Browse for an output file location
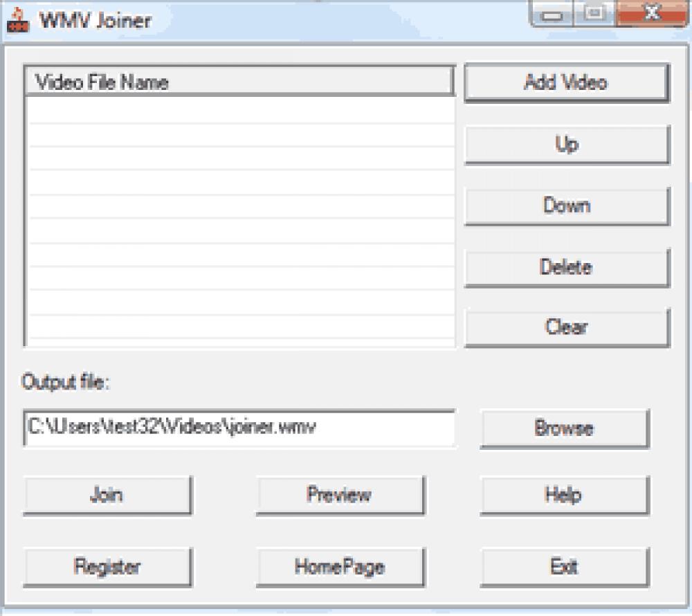Screen dimensions: 692x616 565,428
